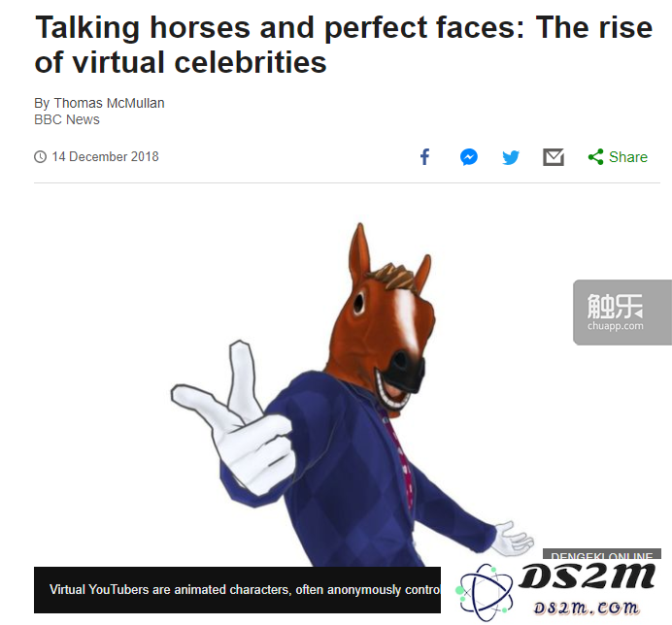The height and width of the screenshot is (625, 672).
Task: Open the author name Thomas McMullan
Action: pyautogui.click(x=109, y=103)
